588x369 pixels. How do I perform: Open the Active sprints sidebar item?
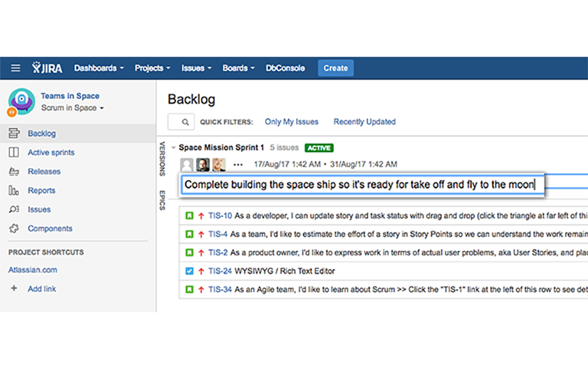51,153
